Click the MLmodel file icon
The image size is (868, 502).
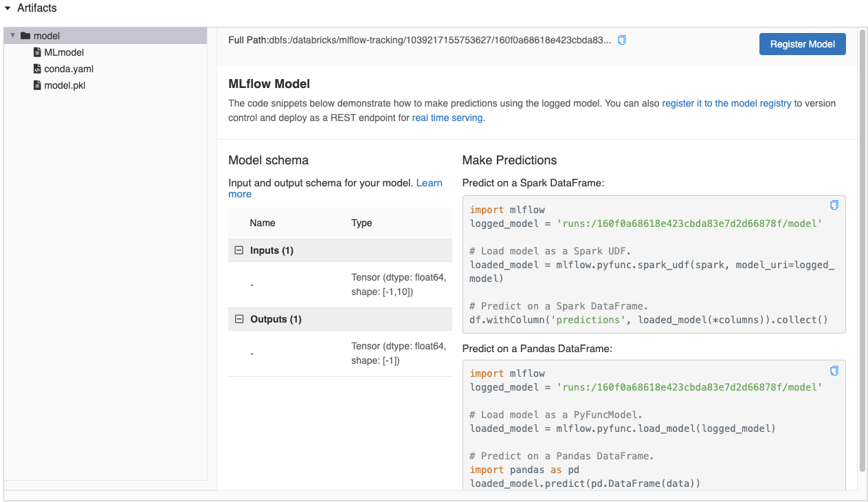38,52
